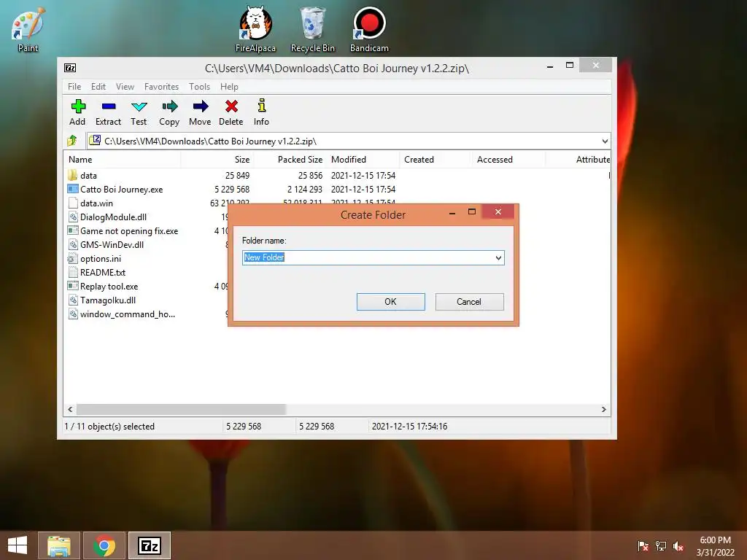
Task: Click the Action Center flag icon
Action: [x=643, y=546]
